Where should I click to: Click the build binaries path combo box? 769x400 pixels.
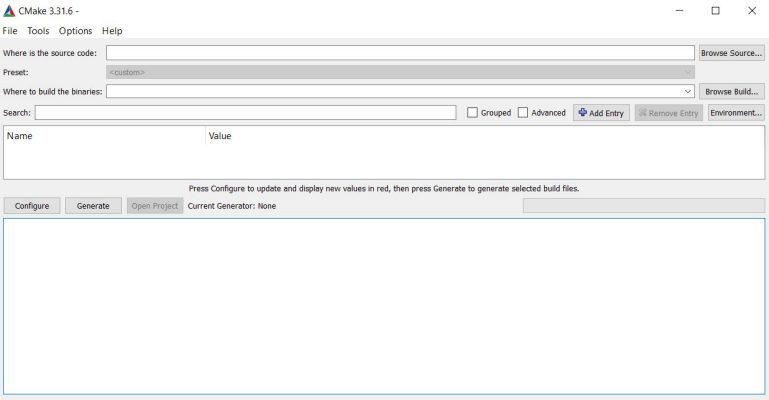click(400, 91)
